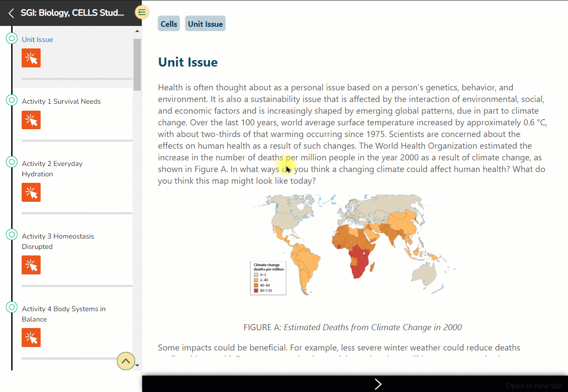The image size is (568, 392).
Task: Click the back arrow beside the SGI Biology title
Action: (11, 13)
